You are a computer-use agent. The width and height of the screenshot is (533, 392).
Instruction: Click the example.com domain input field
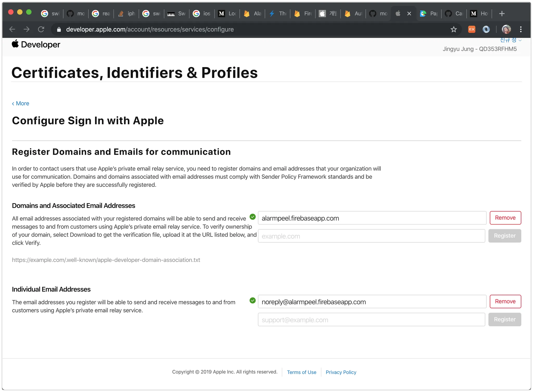tap(371, 236)
